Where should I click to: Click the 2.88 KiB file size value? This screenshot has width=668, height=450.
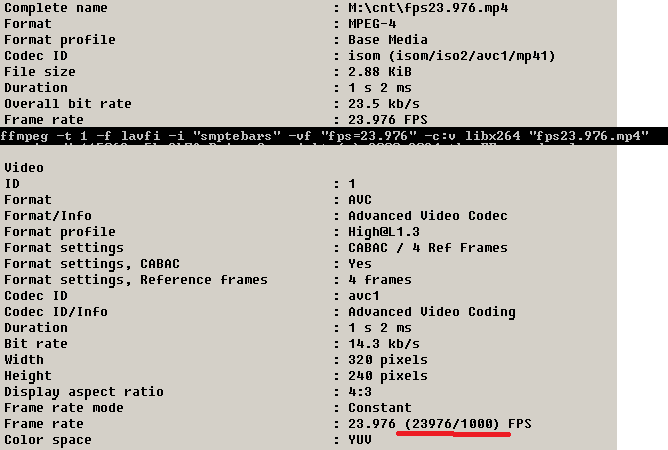pos(380,72)
